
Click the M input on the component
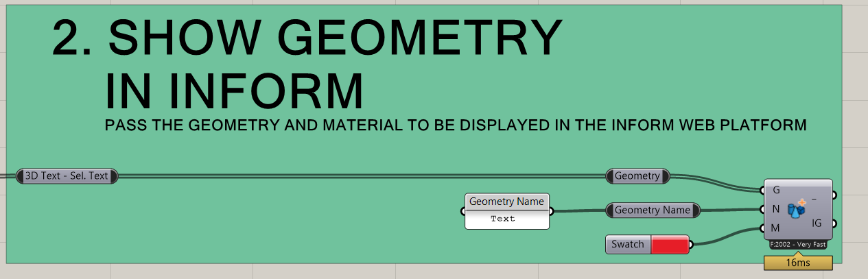pyautogui.click(x=776, y=228)
